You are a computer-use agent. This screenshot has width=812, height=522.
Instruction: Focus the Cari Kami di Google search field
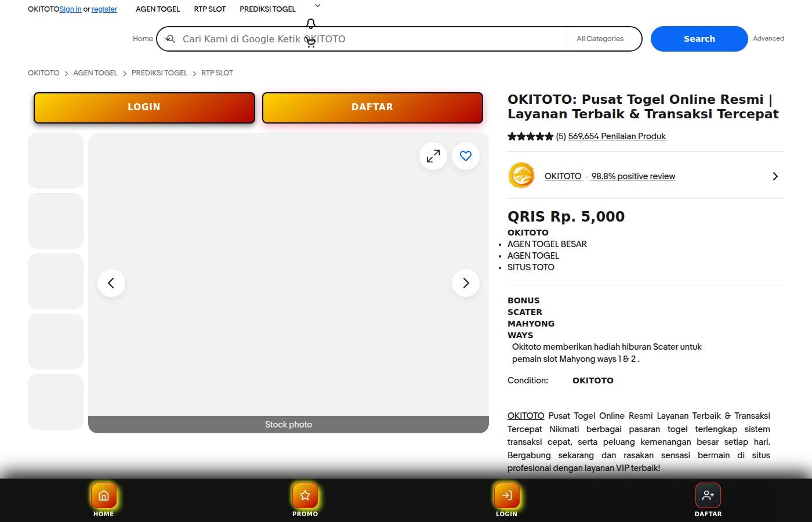tap(371, 39)
